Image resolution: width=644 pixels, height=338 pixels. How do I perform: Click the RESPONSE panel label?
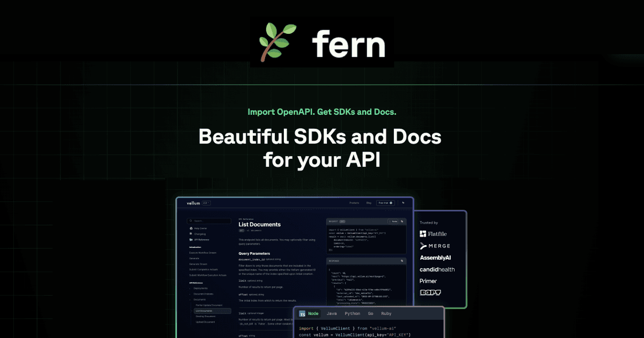(334, 261)
